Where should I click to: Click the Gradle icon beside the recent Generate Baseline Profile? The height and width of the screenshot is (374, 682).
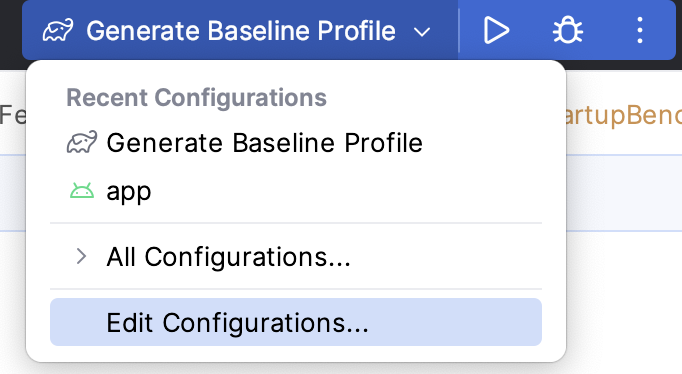tap(82, 142)
